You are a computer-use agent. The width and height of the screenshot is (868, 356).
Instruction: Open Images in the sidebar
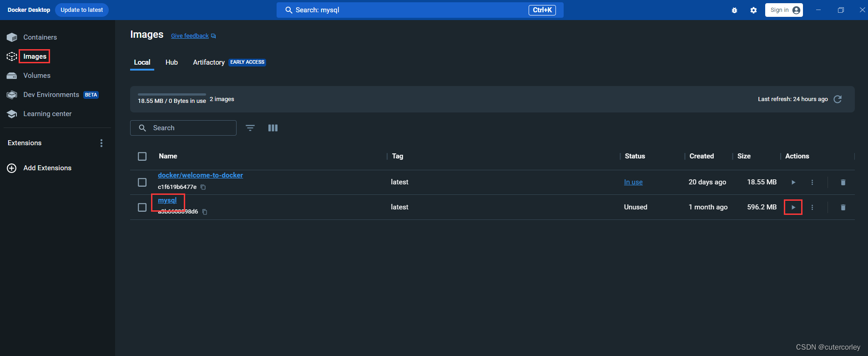click(x=35, y=56)
